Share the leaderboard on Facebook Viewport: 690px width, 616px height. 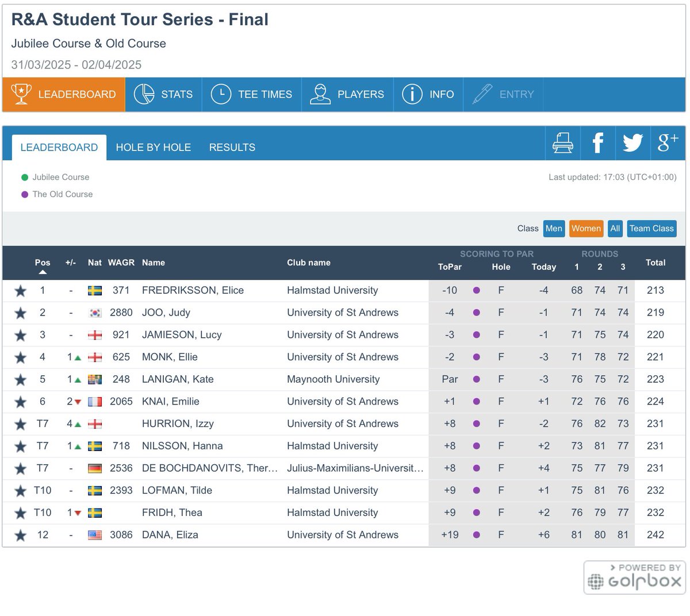tap(597, 143)
